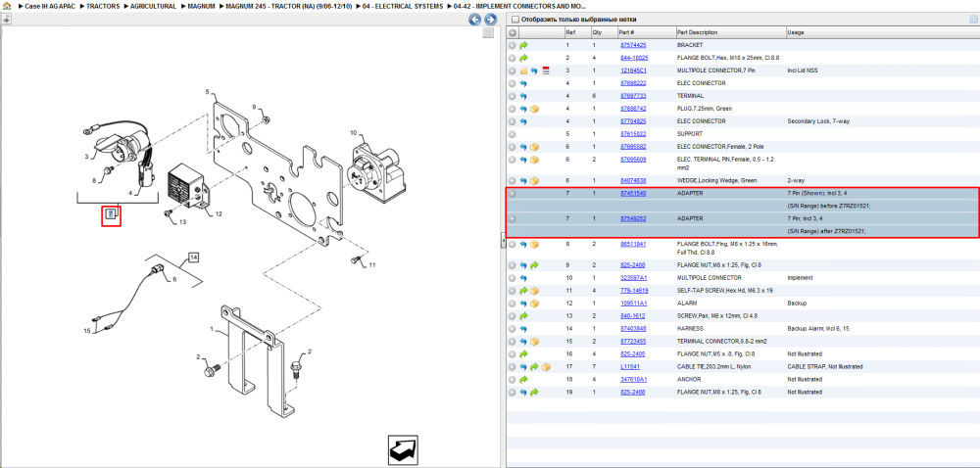This screenshot has height=468, width=980.
Task: Click the green arrow on SCREW,Pan row
Action: pyautogui.click(x=523, y=316)
